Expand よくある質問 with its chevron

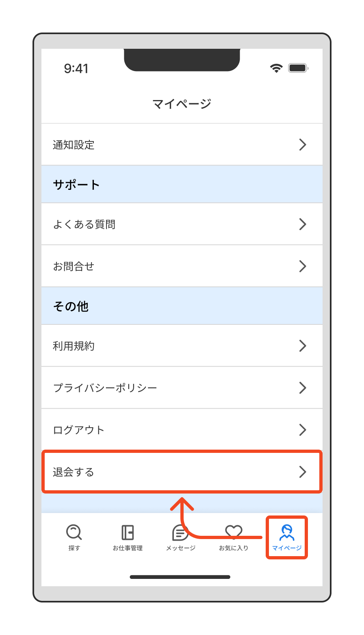pyautogui.click(x=303, y=224)
